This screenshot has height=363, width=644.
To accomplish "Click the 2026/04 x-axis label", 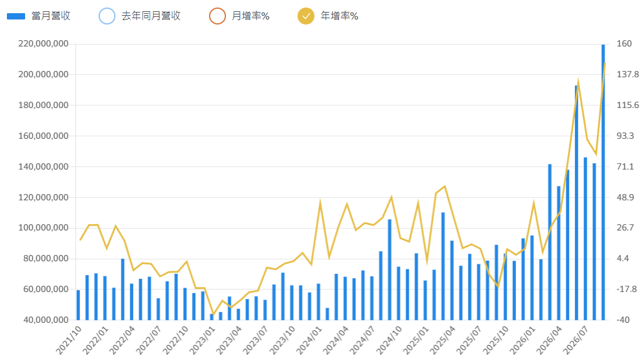I will (550, 340).
